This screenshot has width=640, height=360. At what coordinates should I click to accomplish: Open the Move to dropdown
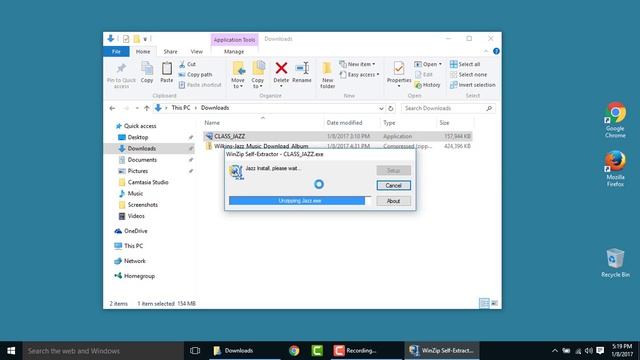click(x=238, y=75)
